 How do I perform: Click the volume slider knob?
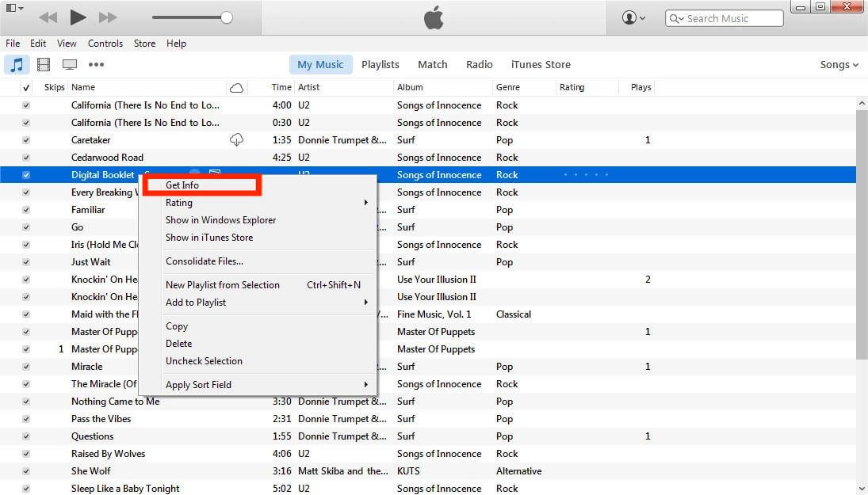coord(227,17)
